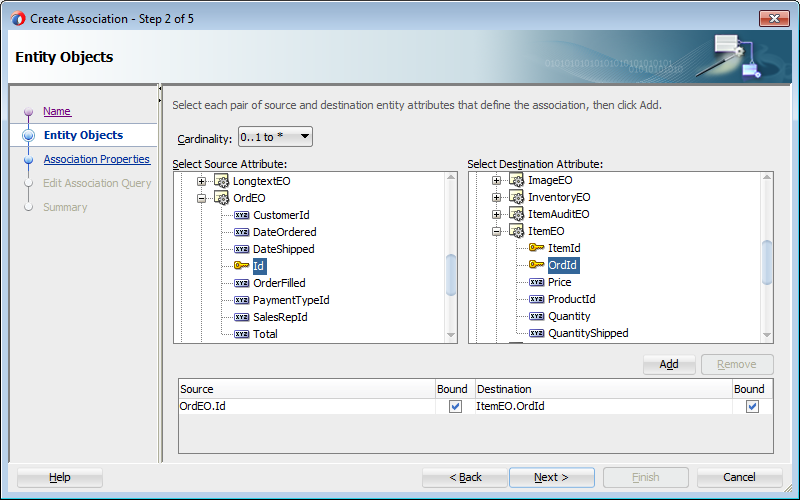Click the DateShipped attribute icon
This screenshot has width=800, height=500.
[x=241, y=249]
